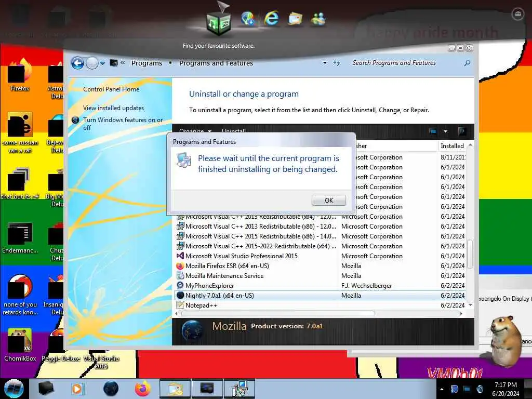Open the help icon in the toolbar
Viewport: 532px width, 399px height.
(x=462, y=131)
